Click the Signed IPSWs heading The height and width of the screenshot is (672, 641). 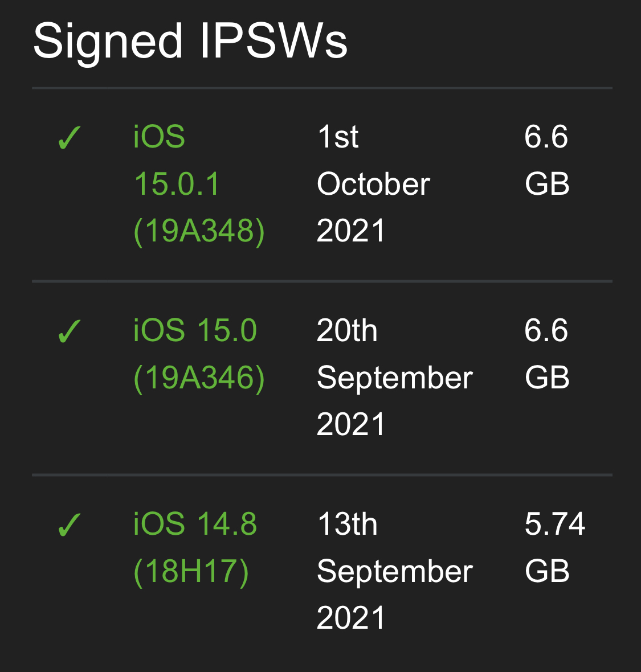(190, 42)
